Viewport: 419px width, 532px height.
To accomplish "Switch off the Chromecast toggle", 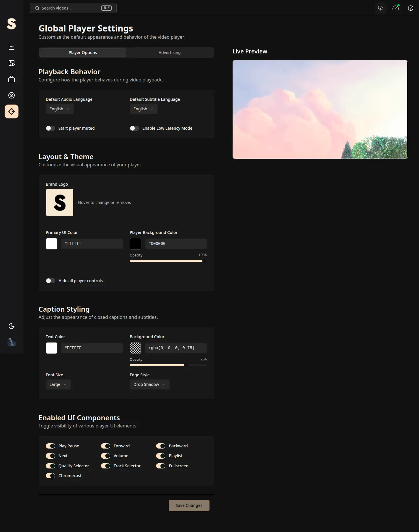I will (x=50, y=476).
